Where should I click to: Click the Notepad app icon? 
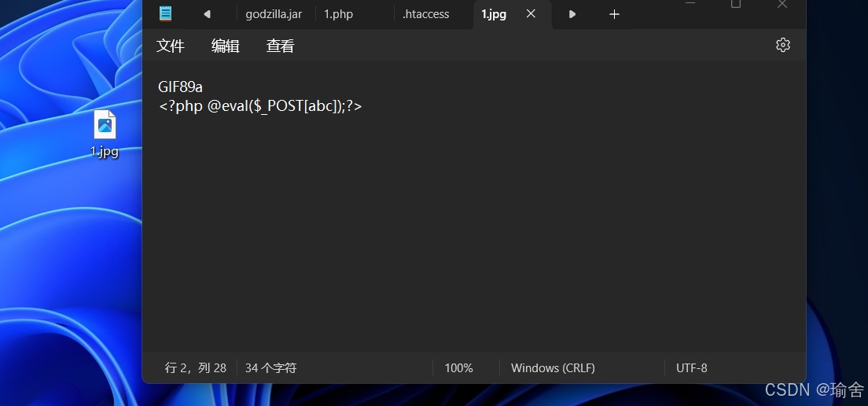tap(166, 13)
